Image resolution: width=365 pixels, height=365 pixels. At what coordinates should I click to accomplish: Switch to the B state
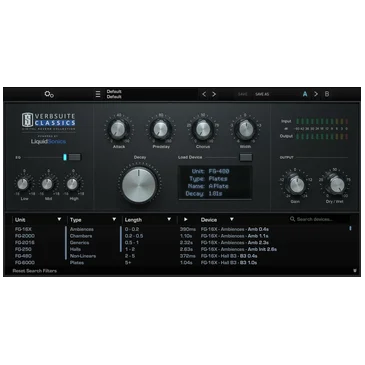[327, 94]
